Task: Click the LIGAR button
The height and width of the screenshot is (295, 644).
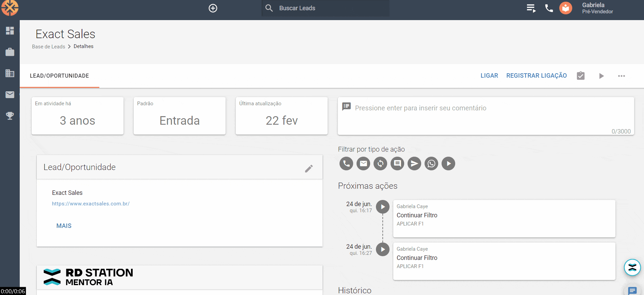Action: point(489,76)
